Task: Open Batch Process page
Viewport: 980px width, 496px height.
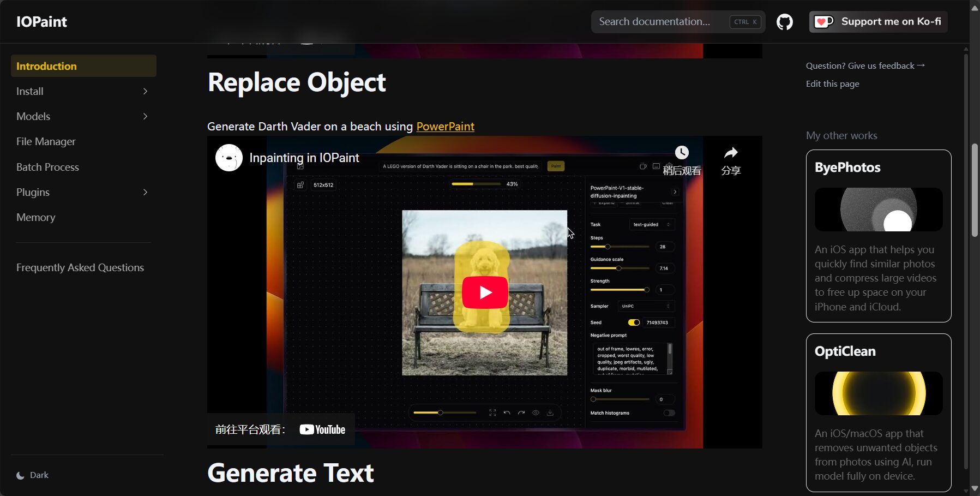Action: (83, 167)
